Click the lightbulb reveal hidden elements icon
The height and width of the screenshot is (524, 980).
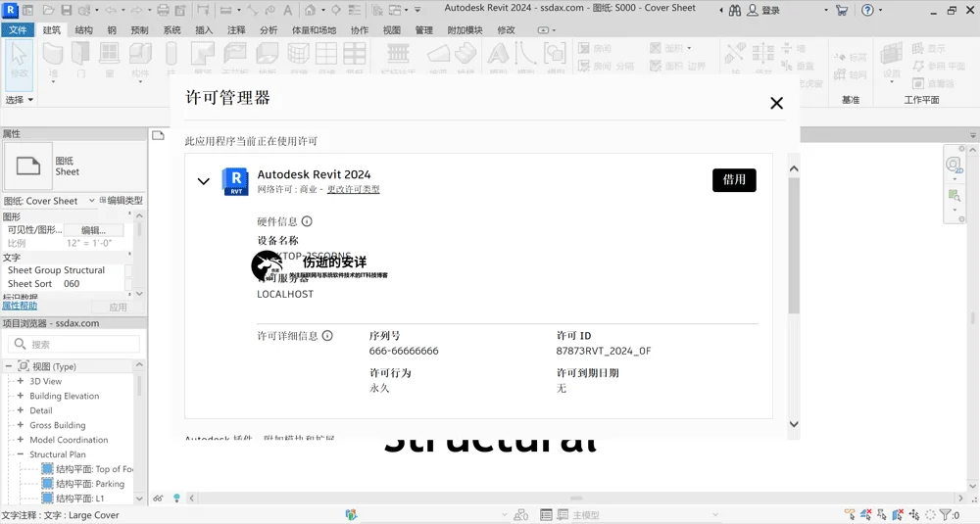click(176, 499)
